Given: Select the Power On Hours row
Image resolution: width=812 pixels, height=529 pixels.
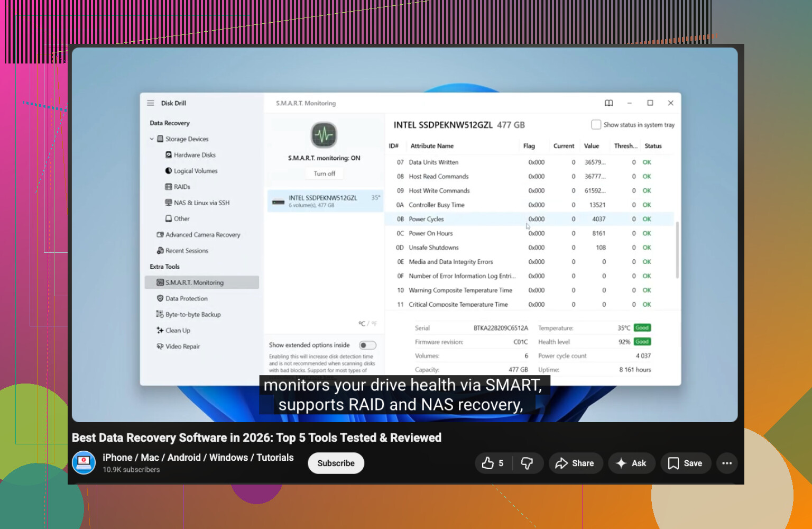Looking at the screenshot, I should (530, 233).
